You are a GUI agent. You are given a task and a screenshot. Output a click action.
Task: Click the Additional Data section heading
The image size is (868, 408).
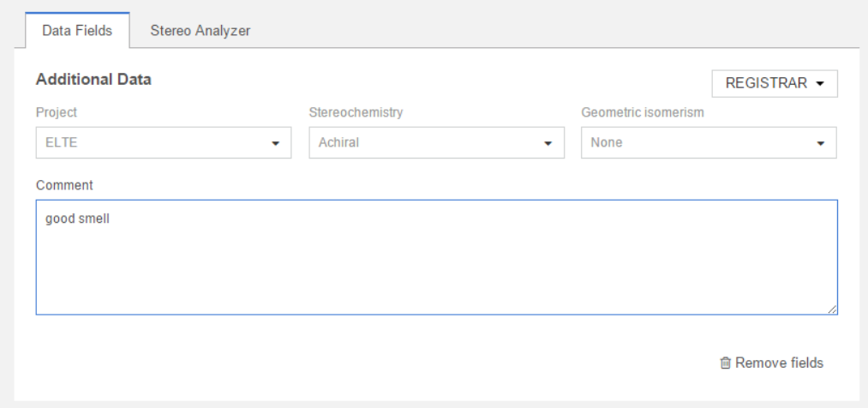(93, 80)
